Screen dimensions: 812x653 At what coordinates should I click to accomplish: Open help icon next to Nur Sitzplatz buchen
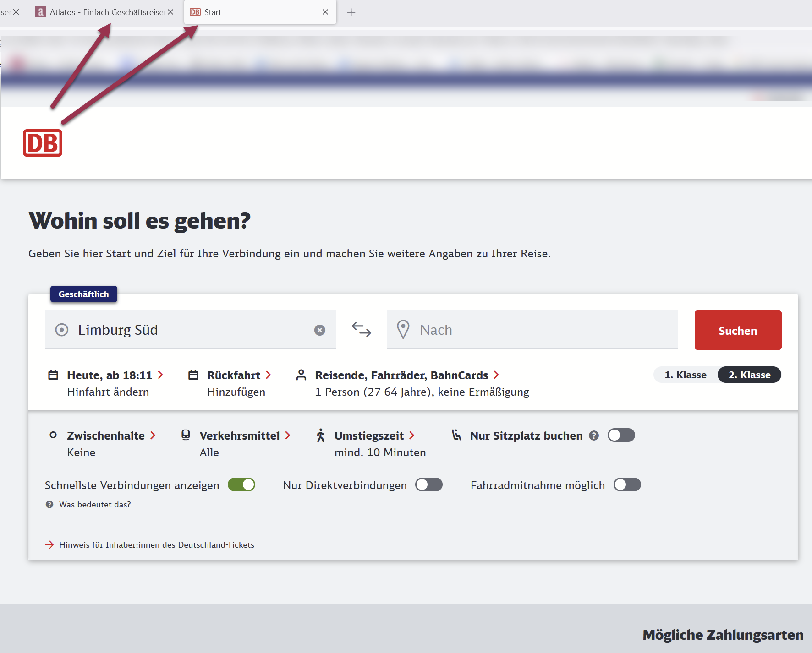pos(594,435)
